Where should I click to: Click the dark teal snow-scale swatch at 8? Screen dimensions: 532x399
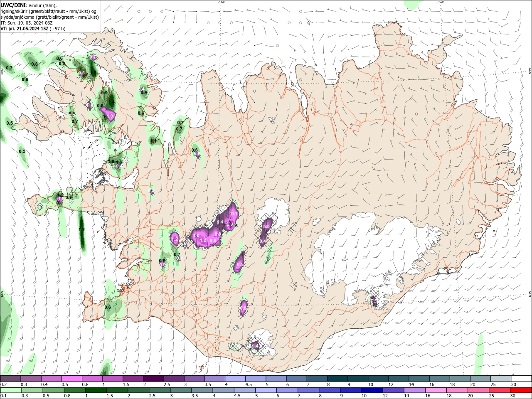[337, 379]
